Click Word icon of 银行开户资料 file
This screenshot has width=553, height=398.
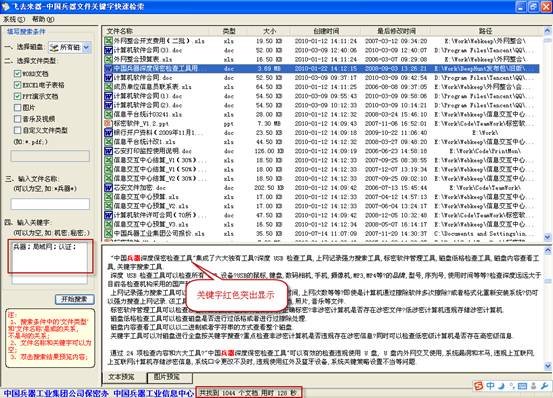pyautogui.click(x=108, y=133)
